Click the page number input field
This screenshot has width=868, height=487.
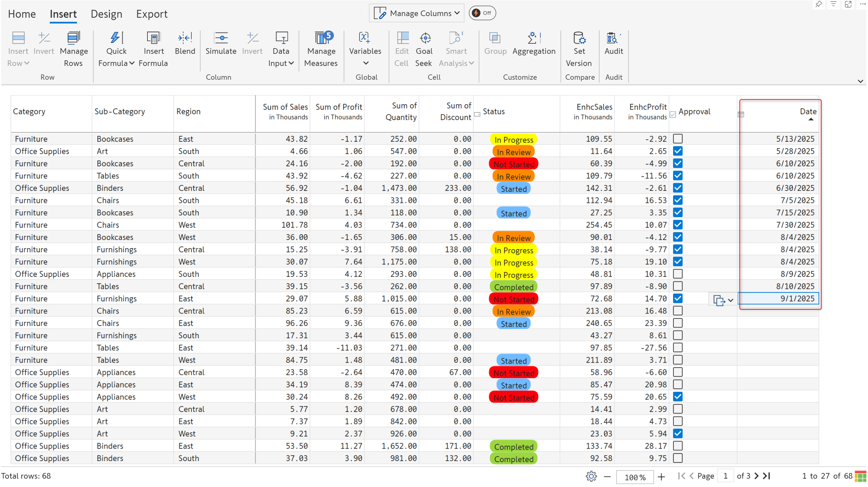click(x=726, y=476)
